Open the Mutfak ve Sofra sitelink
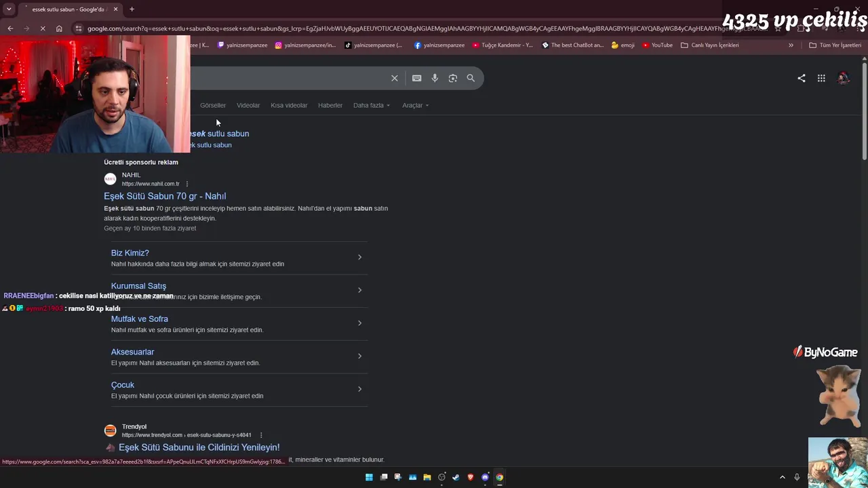Image resolution: width=868 pixels, height=488 pixels. click(x=140, y=319)
